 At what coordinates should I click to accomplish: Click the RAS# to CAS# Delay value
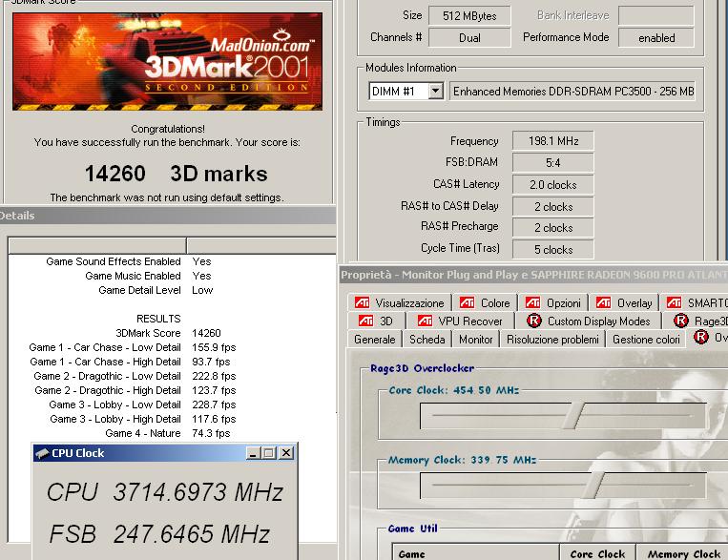click(553, 206)
